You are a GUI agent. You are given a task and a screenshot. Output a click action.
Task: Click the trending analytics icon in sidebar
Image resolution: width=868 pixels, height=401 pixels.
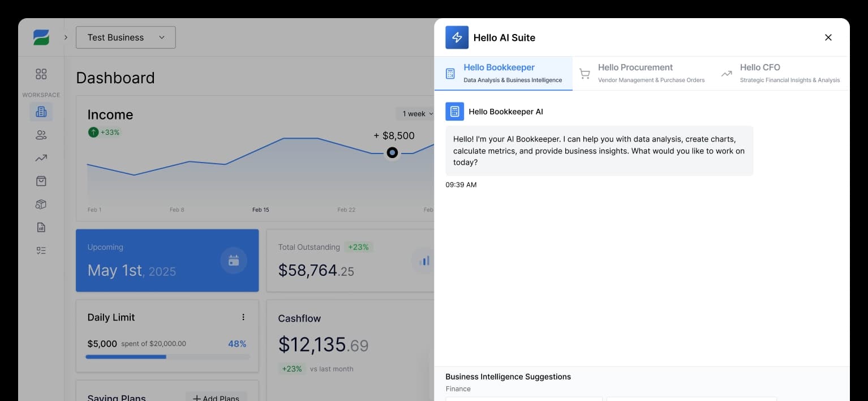click(x=41, y=158)
